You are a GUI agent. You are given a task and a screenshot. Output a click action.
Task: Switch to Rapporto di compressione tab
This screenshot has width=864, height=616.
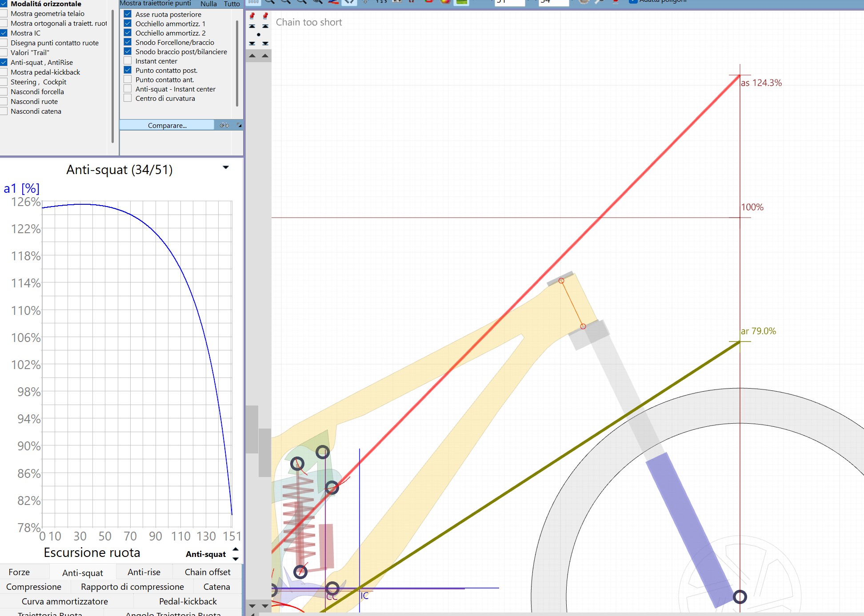pos(132,587)
